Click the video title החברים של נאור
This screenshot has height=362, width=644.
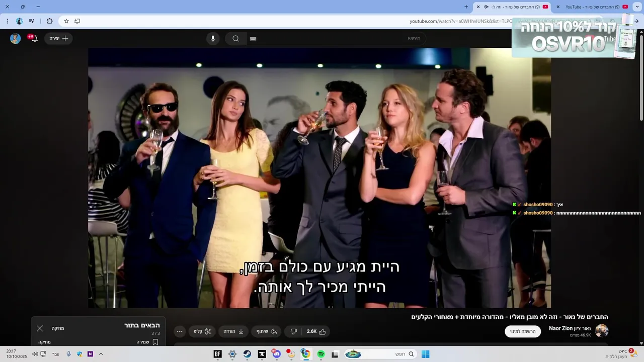click(x=510, y=317)
